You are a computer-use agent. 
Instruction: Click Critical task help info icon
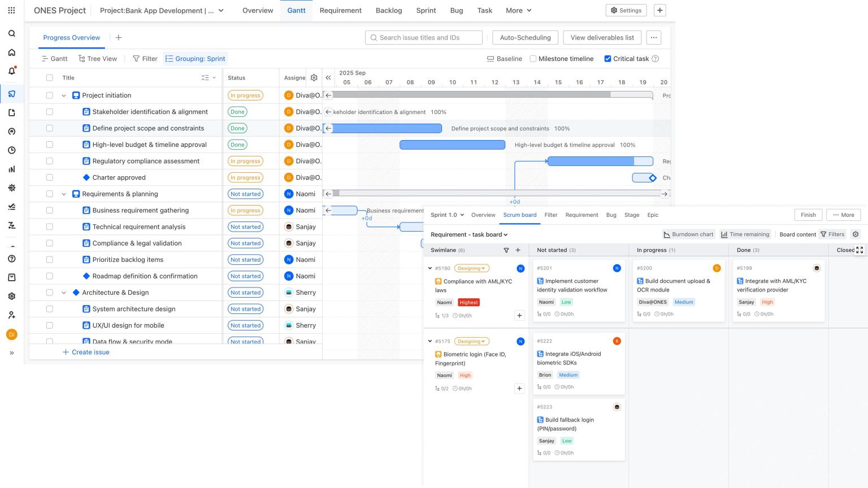[656, 59]
